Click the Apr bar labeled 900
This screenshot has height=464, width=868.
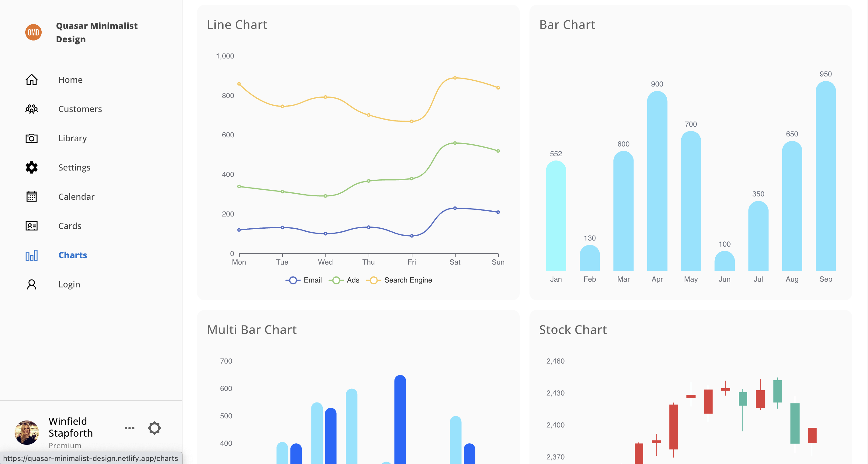[x=657, y=181]
